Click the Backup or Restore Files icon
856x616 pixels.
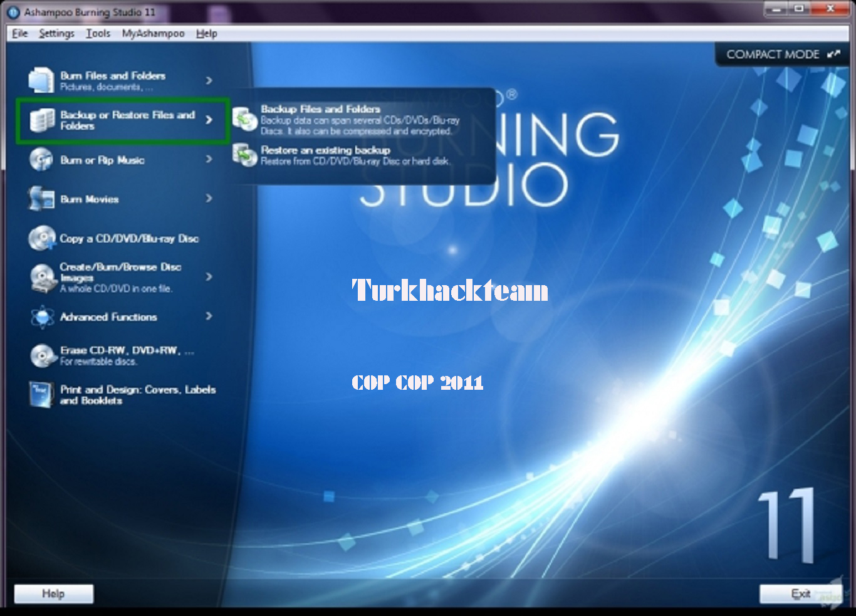(x=42, y=120)
